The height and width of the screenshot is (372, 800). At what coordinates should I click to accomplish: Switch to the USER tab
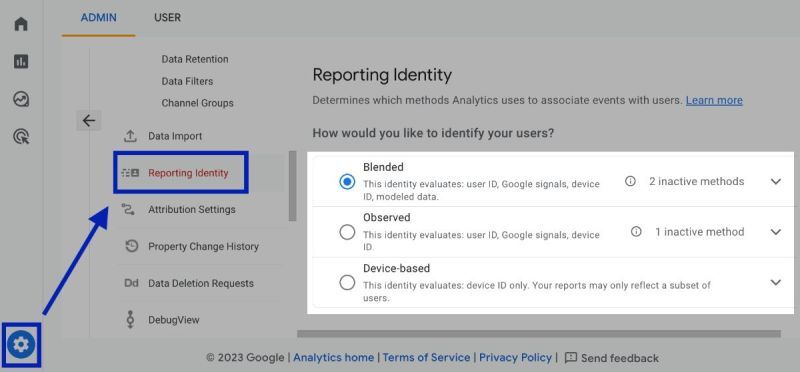pyautogui.click(x=167, y=18)
